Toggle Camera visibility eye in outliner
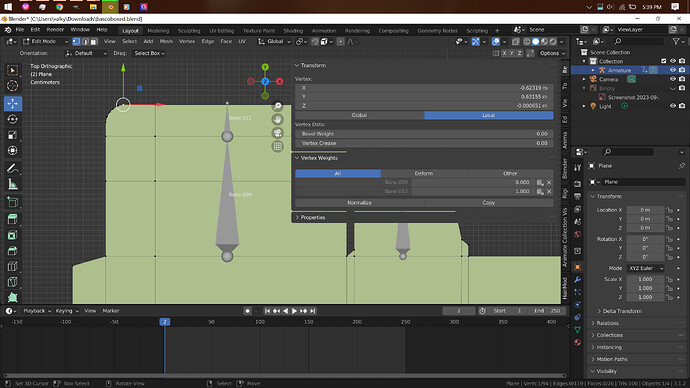Screen dimensions: 690x388 672,79
